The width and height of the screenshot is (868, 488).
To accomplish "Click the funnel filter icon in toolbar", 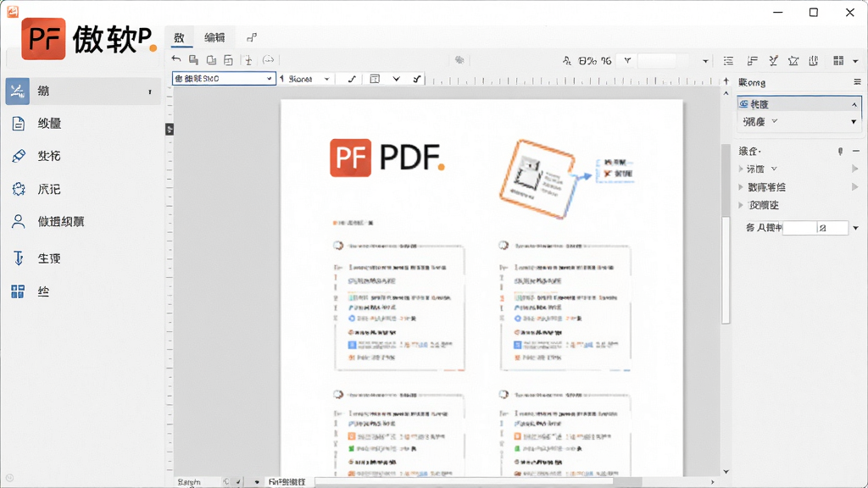I will [x=628, y=60].
